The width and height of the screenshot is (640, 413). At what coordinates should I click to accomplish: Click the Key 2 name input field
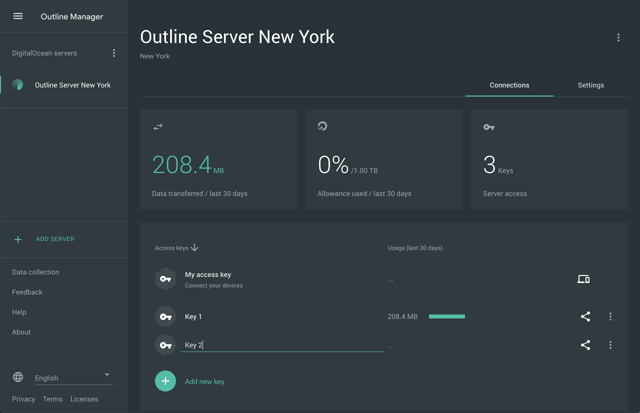(282, 345)
